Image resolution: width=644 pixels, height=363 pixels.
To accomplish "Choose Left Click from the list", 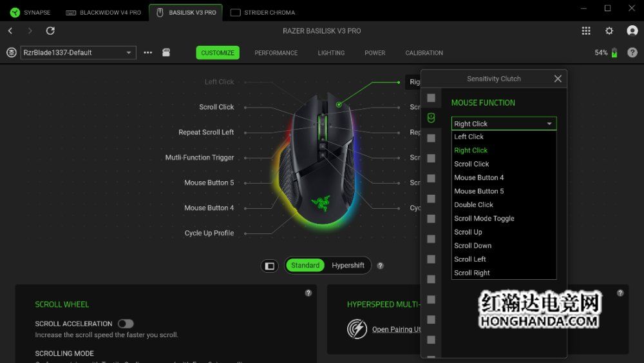I will coord(504,137).
